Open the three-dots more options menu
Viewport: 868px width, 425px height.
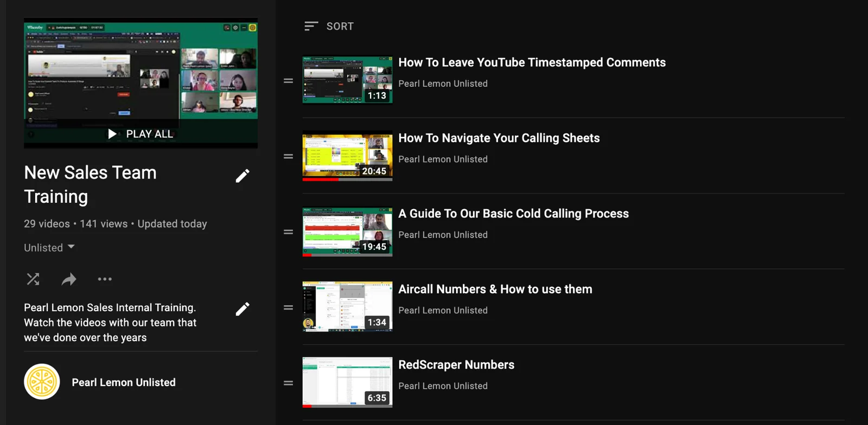[105, 279]
